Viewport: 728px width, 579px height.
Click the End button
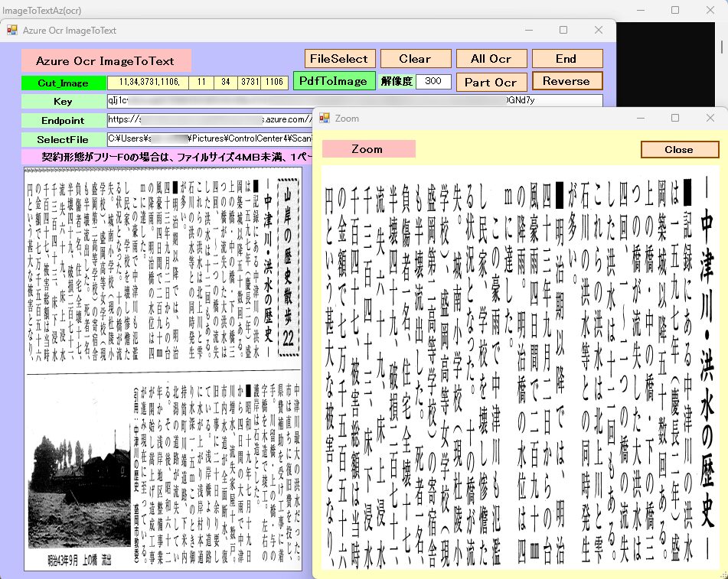(x=566, y=59)
